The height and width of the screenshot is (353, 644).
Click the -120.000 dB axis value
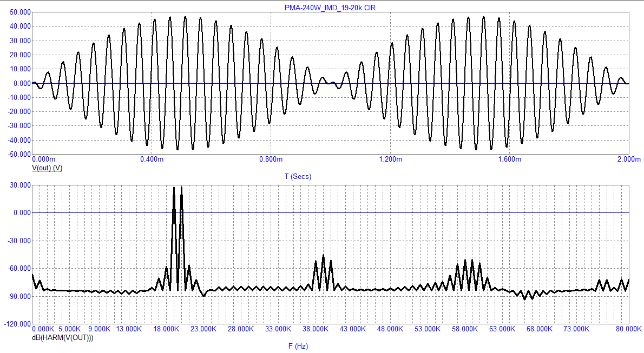(17, 324)
